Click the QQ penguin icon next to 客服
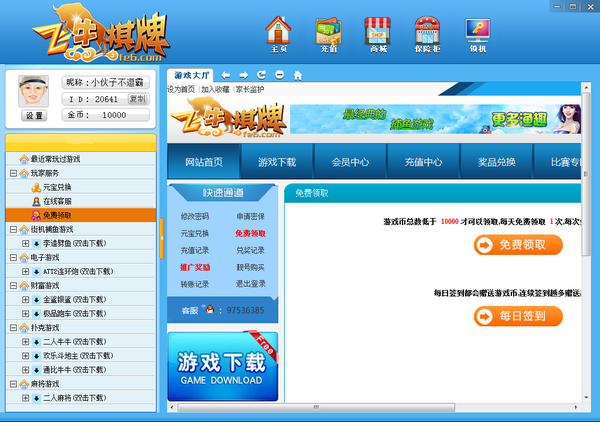 pos(209,309)
